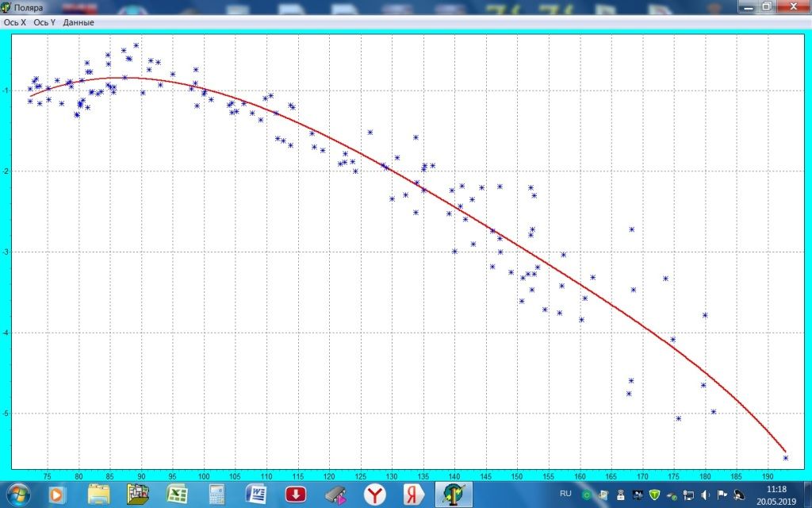The height and width of the screenshot is (508, 812).
Task: Click the RU language indicator
Action: (565, 494)
